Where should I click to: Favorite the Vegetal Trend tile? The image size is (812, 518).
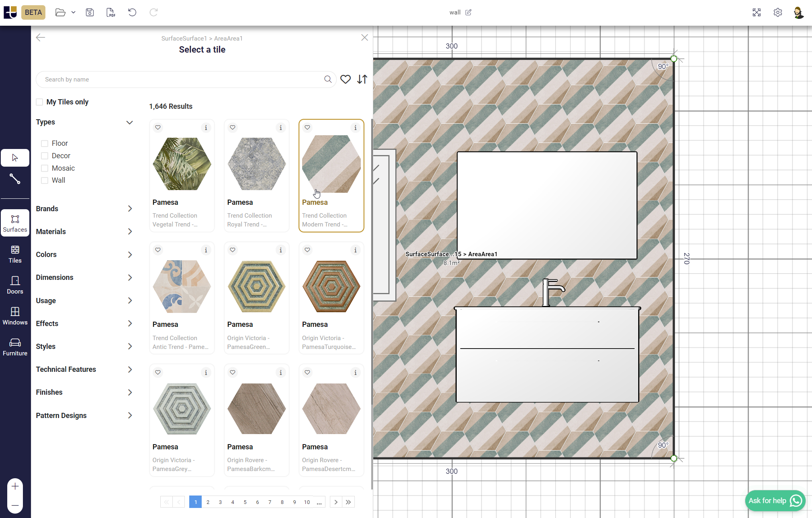click(158, 128)
